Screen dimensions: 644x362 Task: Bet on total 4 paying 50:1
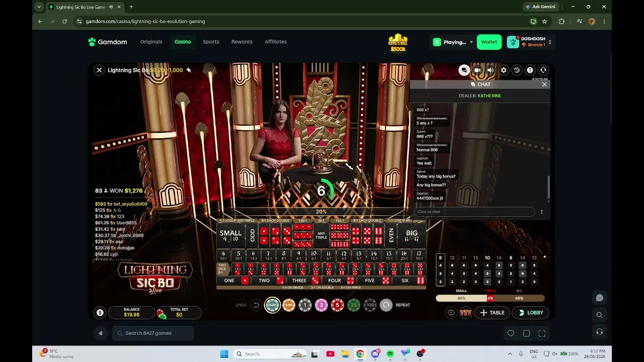click(x=223, y=255)
